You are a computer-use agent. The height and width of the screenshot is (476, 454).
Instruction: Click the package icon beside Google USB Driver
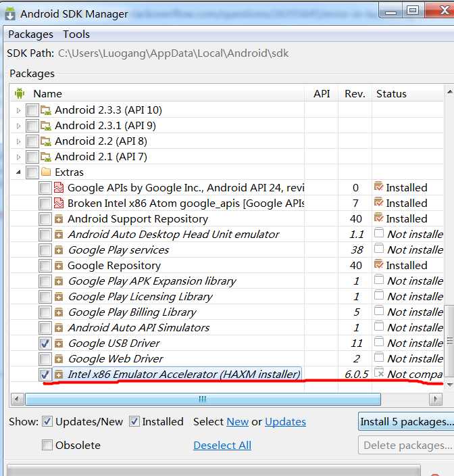pyautogui.click(x=59, y=343)
